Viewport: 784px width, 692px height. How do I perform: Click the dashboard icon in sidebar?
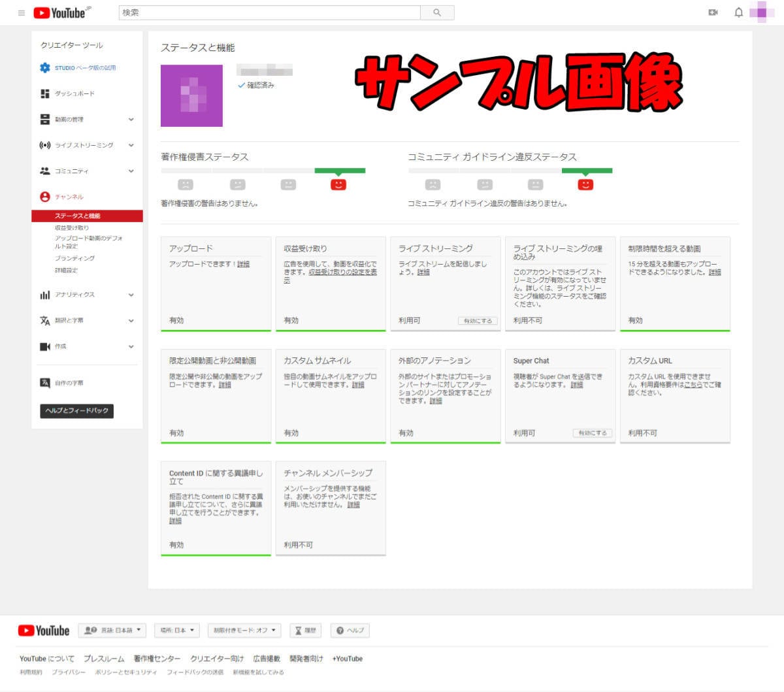pyautogui.click(x=44, y=93)
